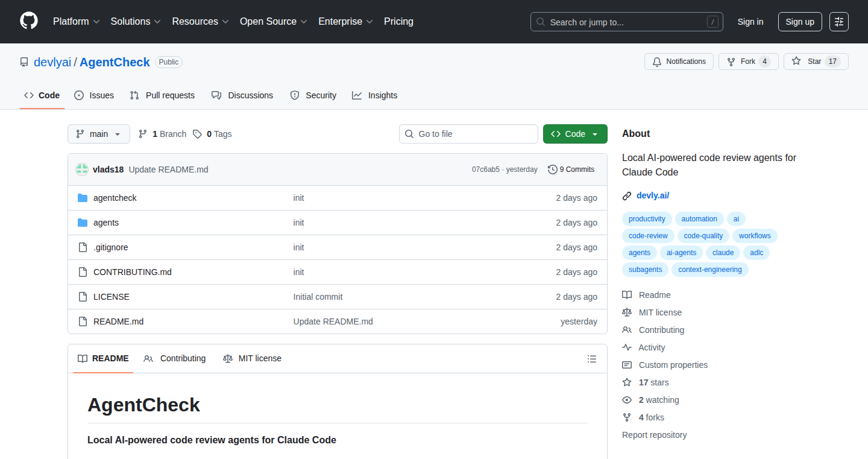Click the code-review topic tag
Screen dimensions: 868x459
pos(648,236)
